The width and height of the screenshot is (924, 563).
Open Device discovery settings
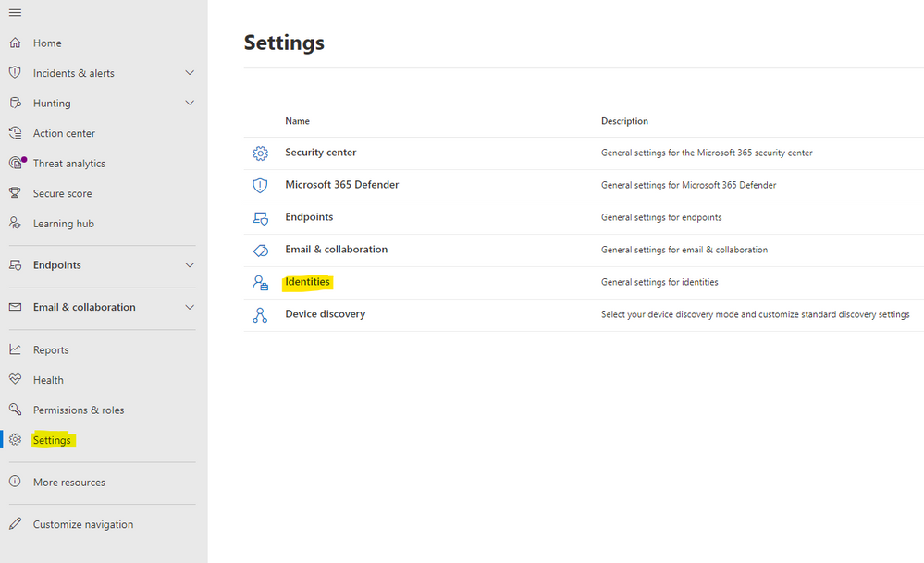[x=326, y=314]
